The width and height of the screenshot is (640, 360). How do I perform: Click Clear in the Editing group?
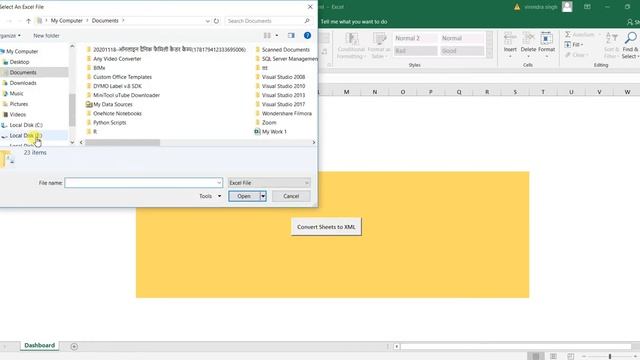[x=576, y=55]
